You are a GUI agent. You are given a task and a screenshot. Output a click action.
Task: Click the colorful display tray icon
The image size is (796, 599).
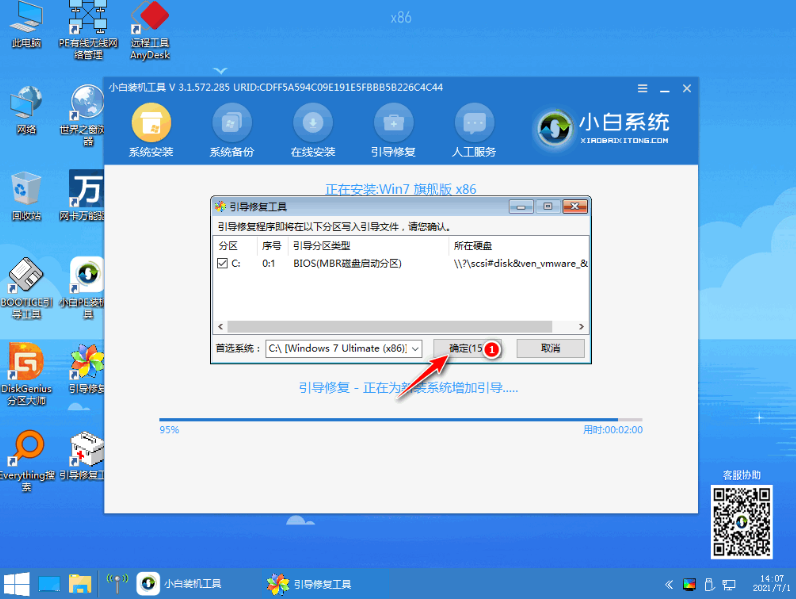689,585
